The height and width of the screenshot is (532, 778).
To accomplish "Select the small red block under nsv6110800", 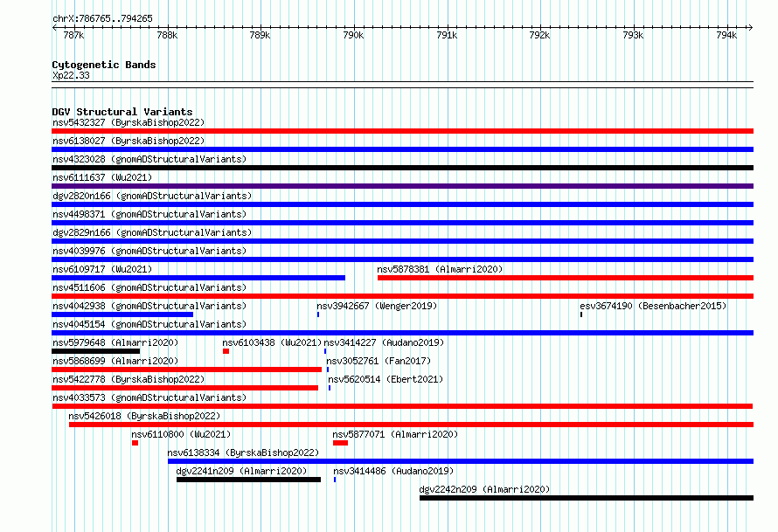I will click(135, 443).
